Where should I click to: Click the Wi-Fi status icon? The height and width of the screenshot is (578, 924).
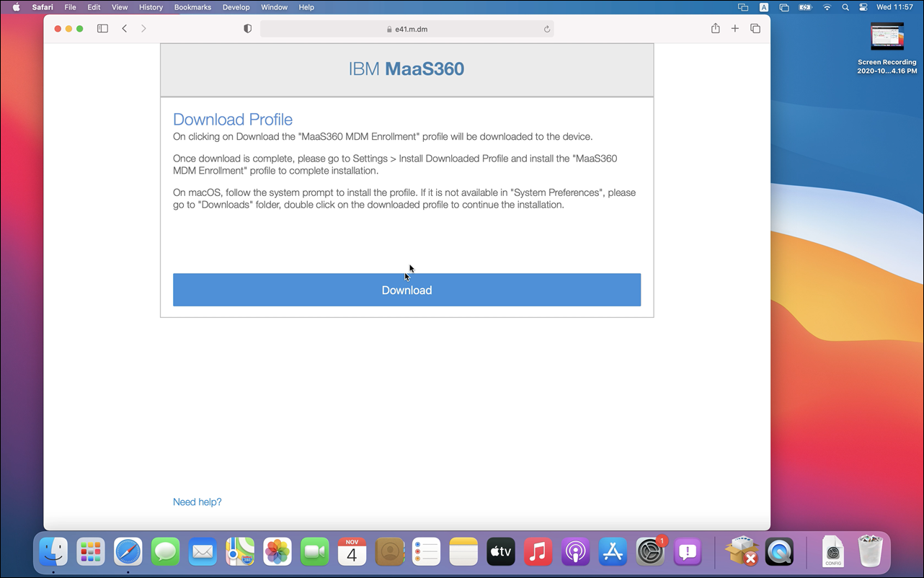pyautogui.click(x=827, y=7)
